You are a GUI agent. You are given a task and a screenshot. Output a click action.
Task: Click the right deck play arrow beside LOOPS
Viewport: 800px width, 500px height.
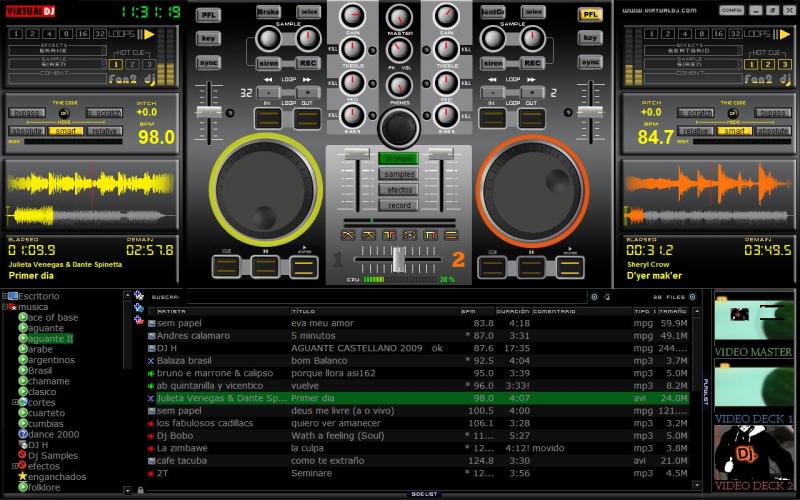click(x=785, y=34)
